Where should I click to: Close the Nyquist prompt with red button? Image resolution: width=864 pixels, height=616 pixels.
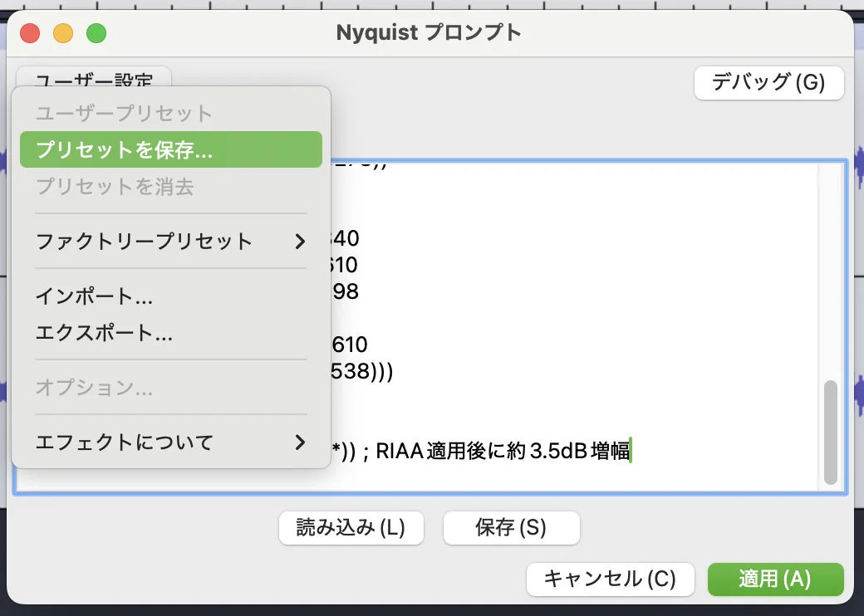coord(31,33)
